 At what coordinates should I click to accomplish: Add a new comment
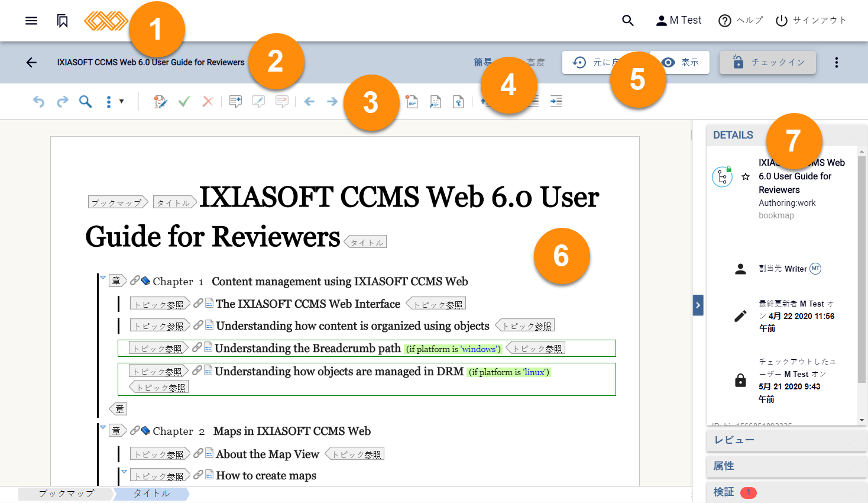[235, 102]
